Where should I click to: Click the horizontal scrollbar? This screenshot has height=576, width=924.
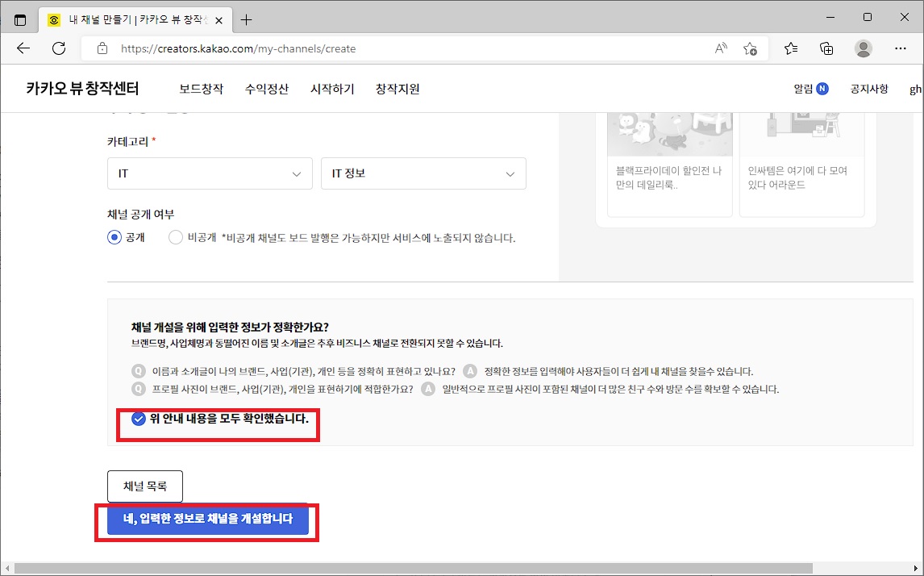coord(413,568)
